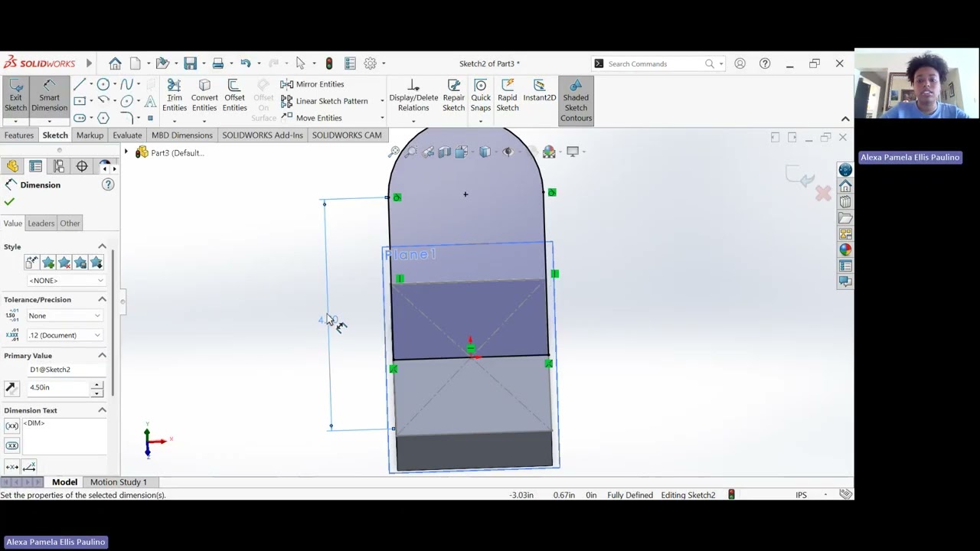This screenshot has width=980, height=551.
Task: Open the DimXpertManager tab icon
Action: [x=82, y=166]
